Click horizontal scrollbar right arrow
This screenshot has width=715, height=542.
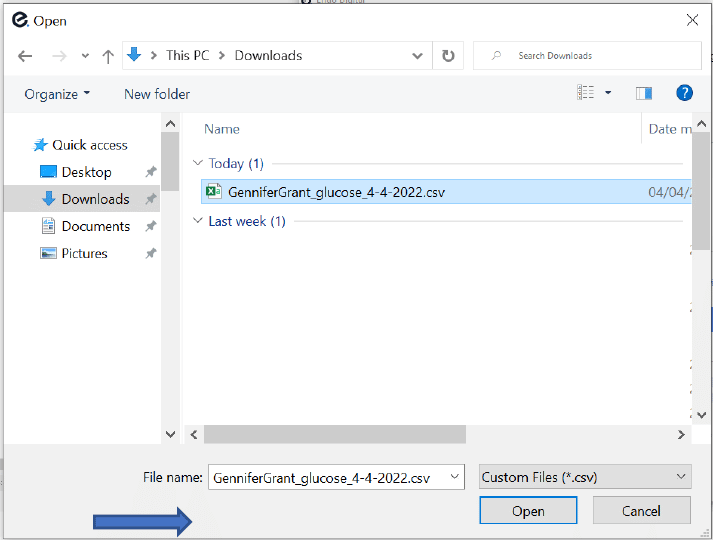[x=681, y=435]
